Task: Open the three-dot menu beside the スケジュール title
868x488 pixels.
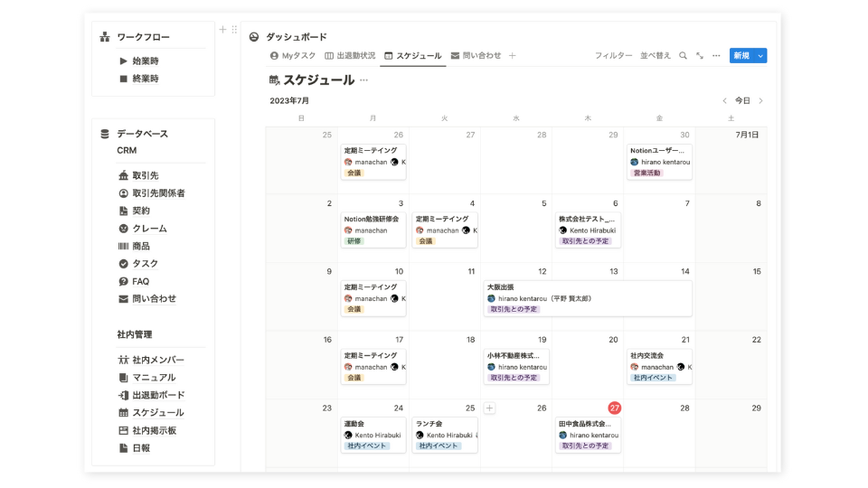Action: pyautogui.click(x=364, y=80)
